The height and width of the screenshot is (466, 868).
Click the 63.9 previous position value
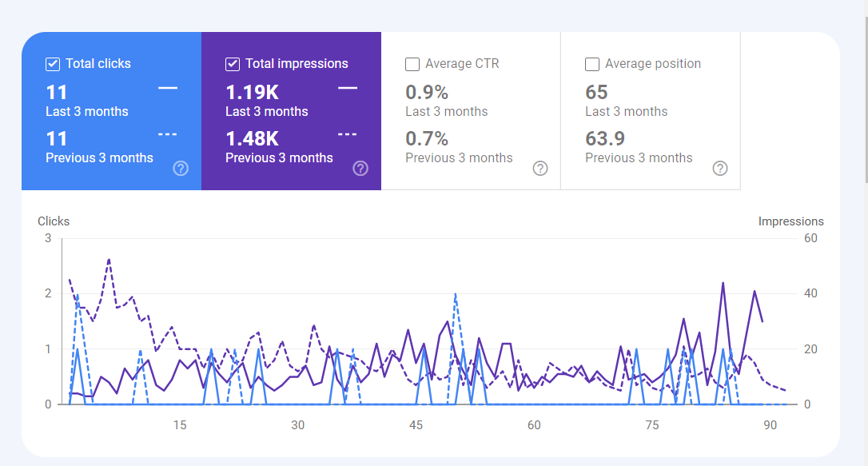605,138
